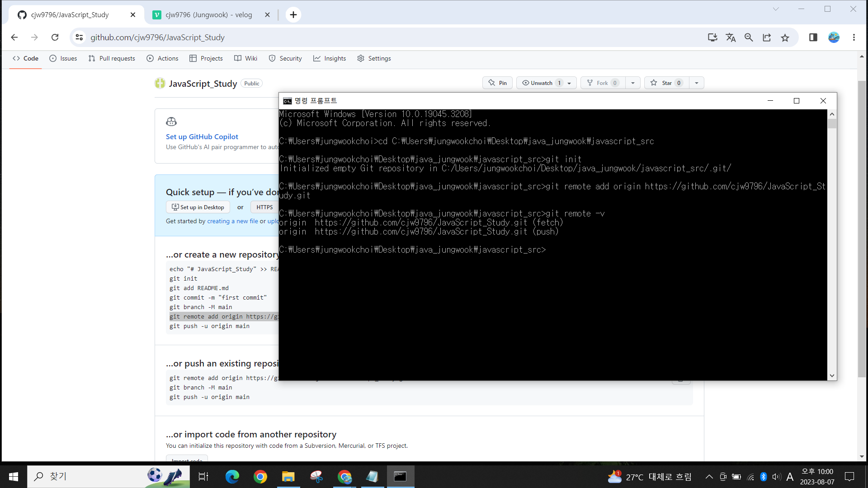Open the File Explorer taskbar icon
Screen dimensions: 868x488
(x=288, y=477)
